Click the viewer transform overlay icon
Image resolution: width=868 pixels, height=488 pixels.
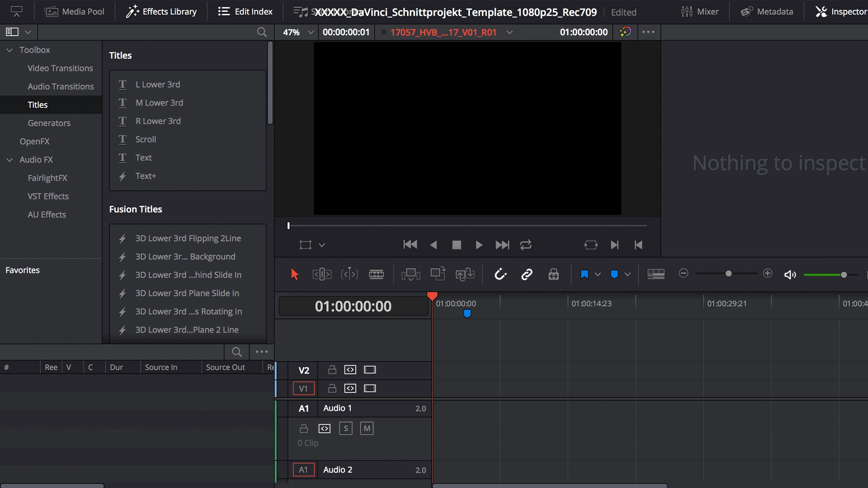point(305,245)
